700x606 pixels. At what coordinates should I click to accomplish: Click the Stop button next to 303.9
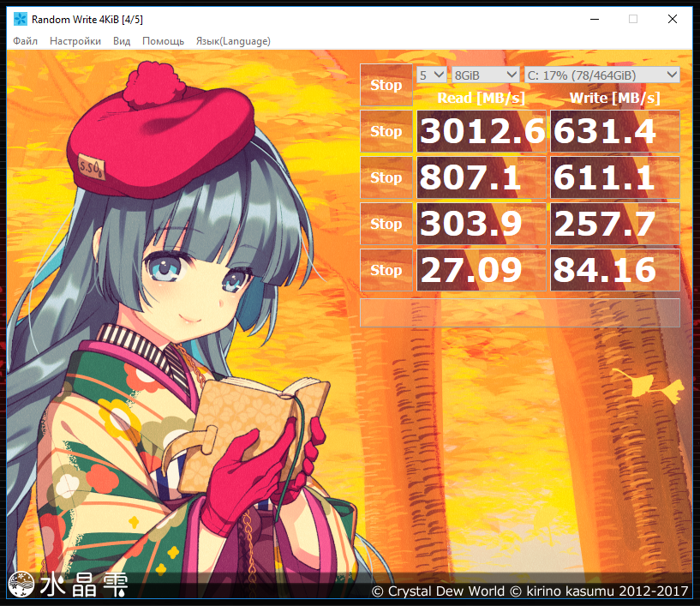(x=386, y=224)
